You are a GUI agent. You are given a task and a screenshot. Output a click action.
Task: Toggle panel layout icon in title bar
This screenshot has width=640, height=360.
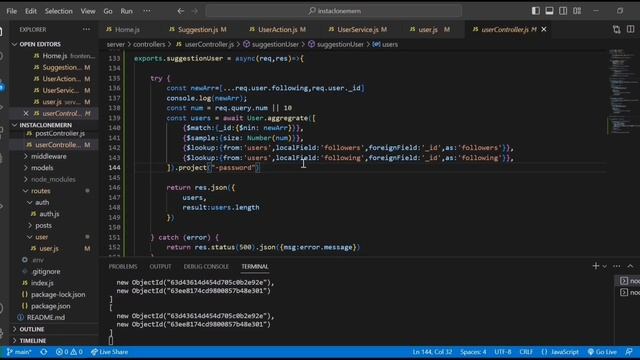pyautogui.click(x=549, y=11)
